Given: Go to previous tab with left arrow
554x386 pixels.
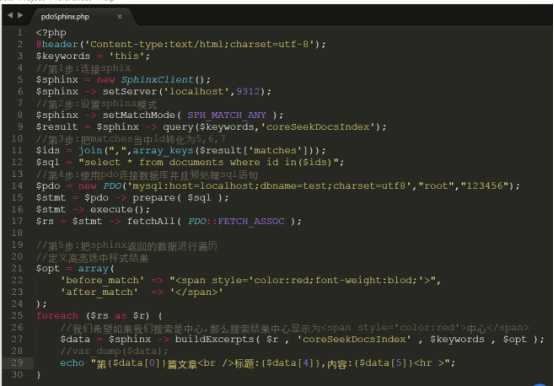Looking at the screenshot, I should (10, 15).
